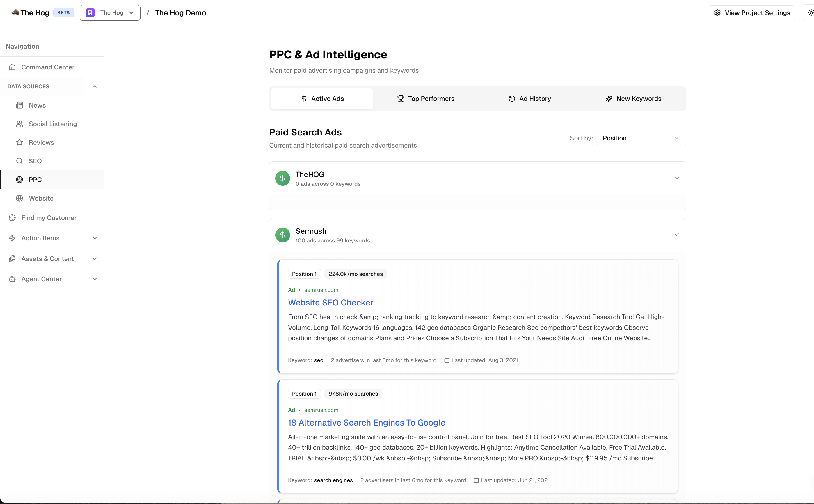This screenshot has width=814, height=504.
Task: Collapse the DATA SOURCES section
Action: click(95, 87)
